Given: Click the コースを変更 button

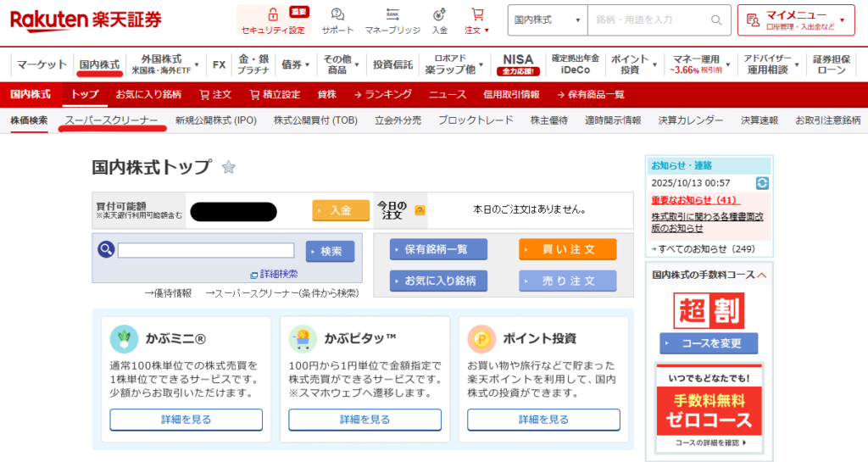Looking at the screenshot, I should click(x=709, y=343).
